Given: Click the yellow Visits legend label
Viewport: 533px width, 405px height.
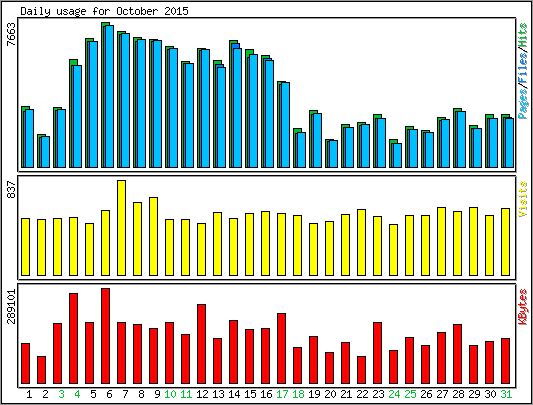Looking at the screenshot, I should pos(523,199).
